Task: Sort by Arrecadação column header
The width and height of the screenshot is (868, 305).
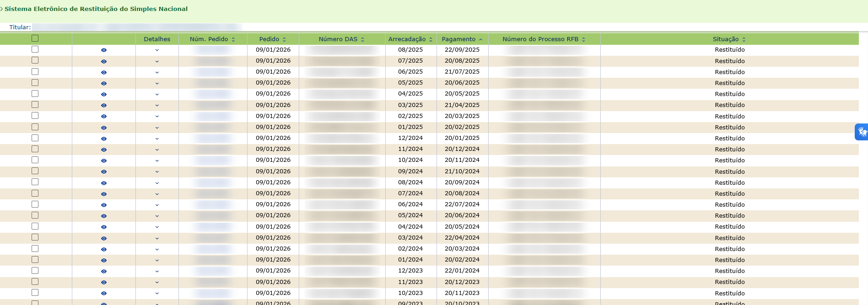Action: 410,39
